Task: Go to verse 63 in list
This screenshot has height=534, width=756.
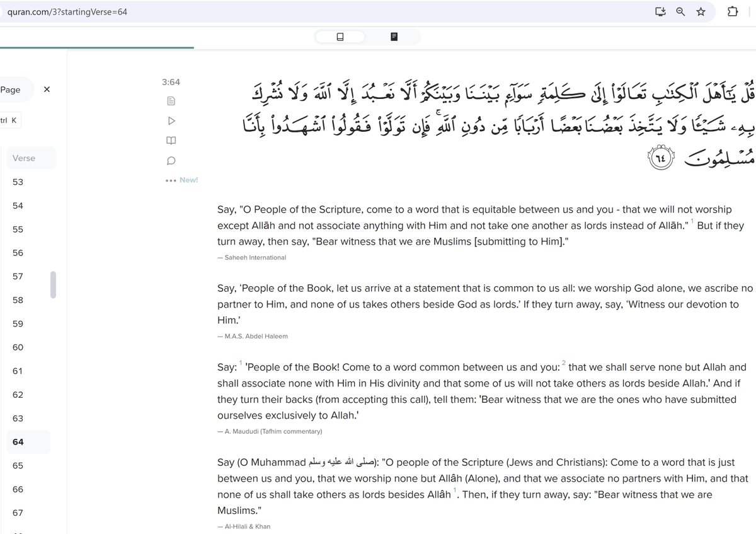Action: pyautogui.click(x=18, y=418)
